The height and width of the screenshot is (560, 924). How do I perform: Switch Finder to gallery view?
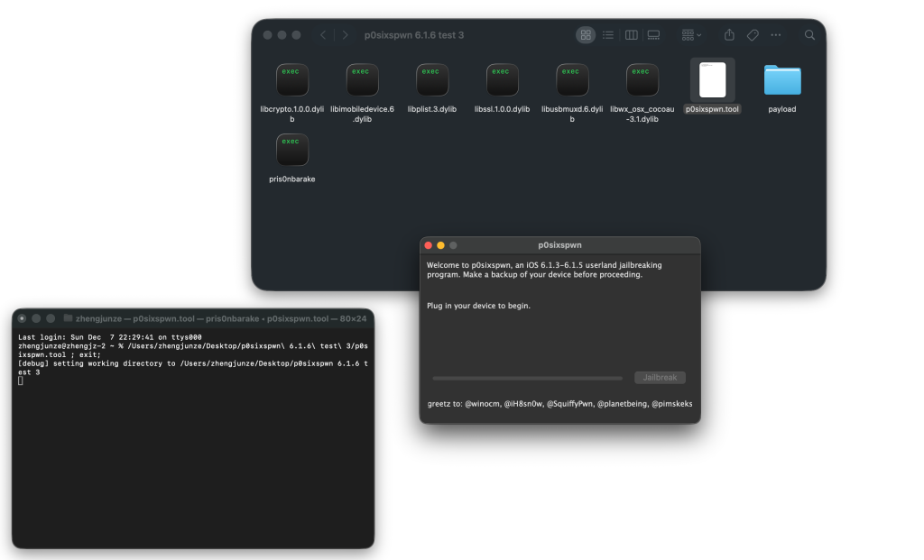(653, 35)
